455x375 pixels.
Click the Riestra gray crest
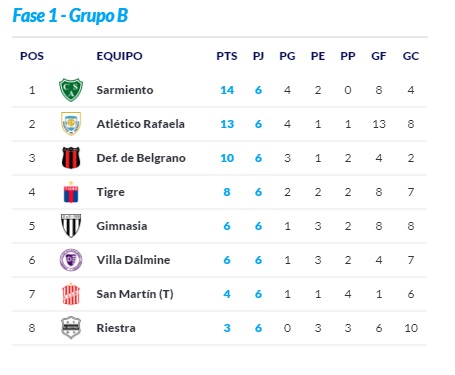pos(71,328)
